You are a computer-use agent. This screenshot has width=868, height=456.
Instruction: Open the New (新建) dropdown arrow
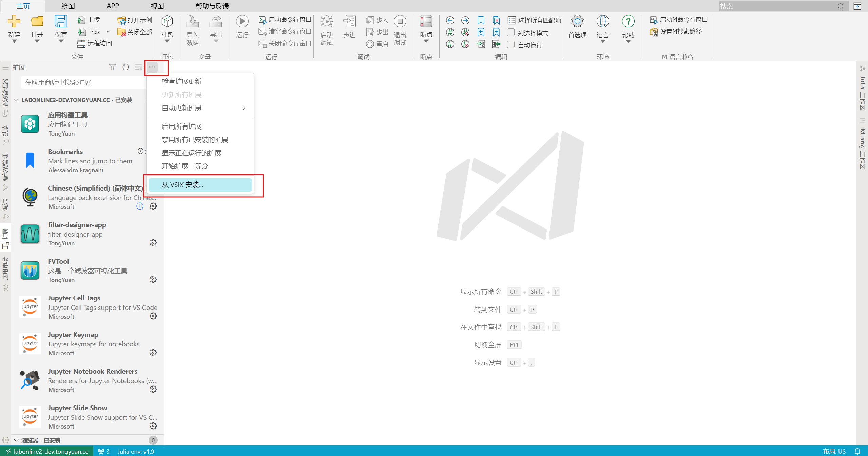[x=14, y=41]
